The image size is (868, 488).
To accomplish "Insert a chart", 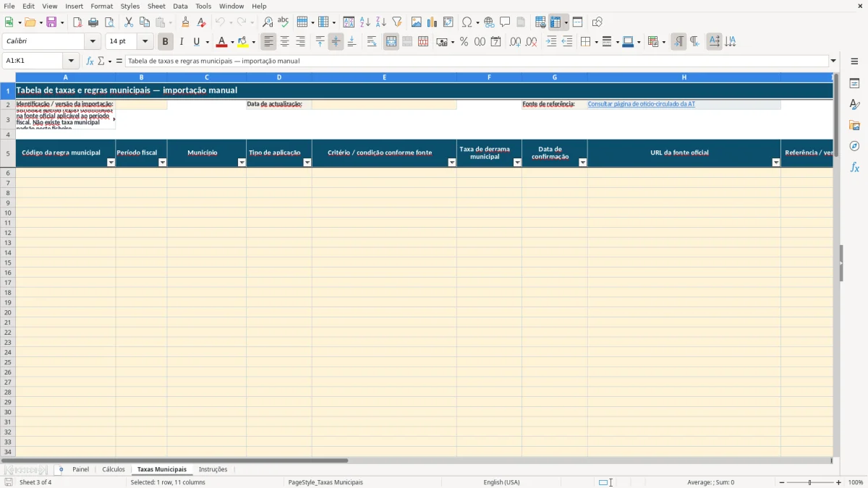I will (433, 22).
